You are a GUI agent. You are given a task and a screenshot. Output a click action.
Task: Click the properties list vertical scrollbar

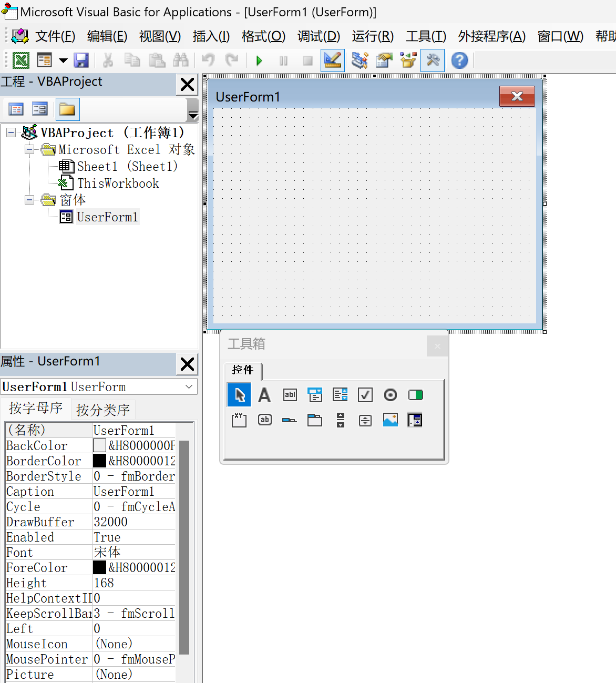point(184,547)
